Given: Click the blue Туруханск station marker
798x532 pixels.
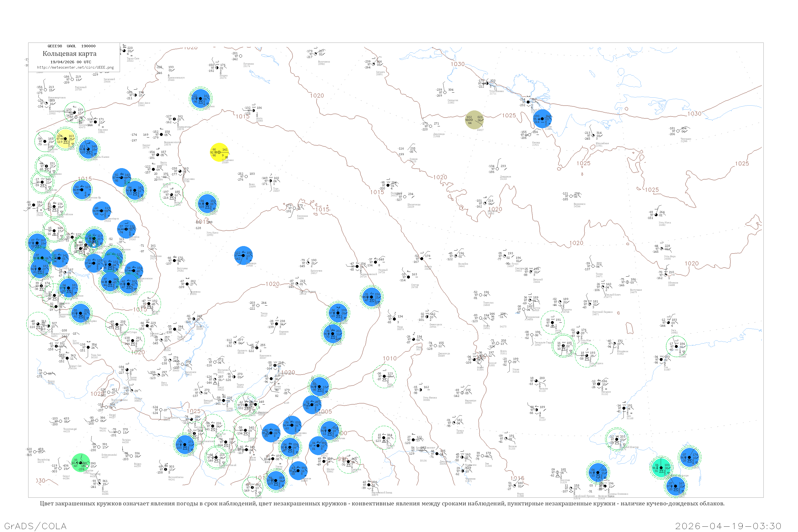Looking at the screenshot, I should tap(201, 98).
